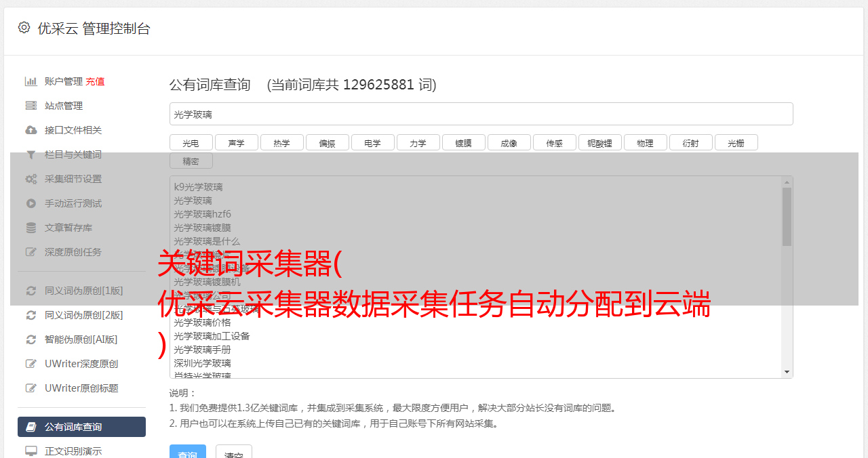This screenshot has height=458, width=868.
Task: Click the 光学玻璃镀膜 result entry
Action: (x=202, y=228)
